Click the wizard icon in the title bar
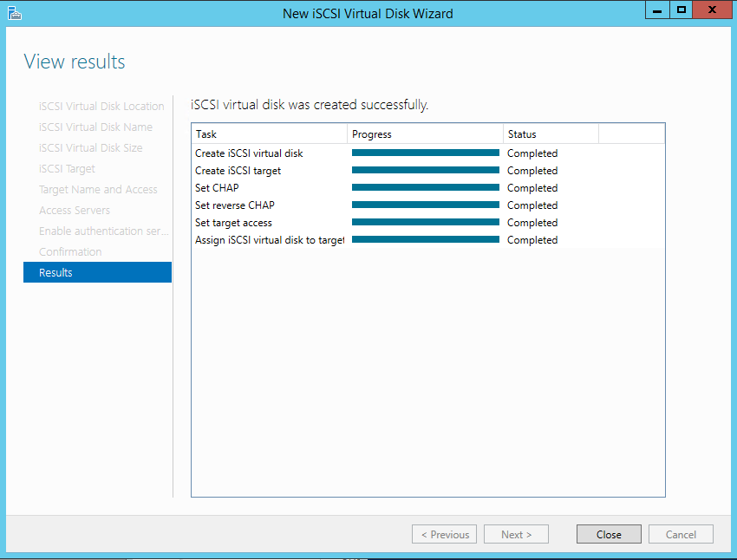The width and height of the screenshot is (737, 560). (x=15, y=13)
